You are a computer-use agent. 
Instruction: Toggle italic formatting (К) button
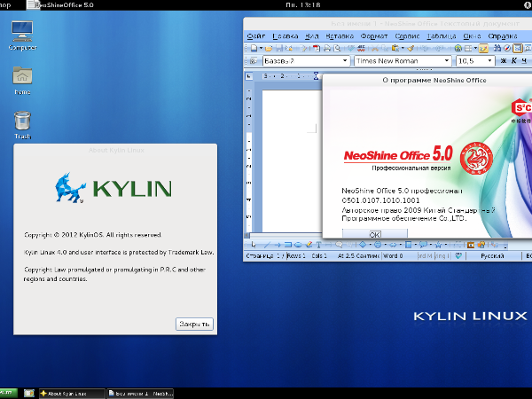[x=514, y=61]
